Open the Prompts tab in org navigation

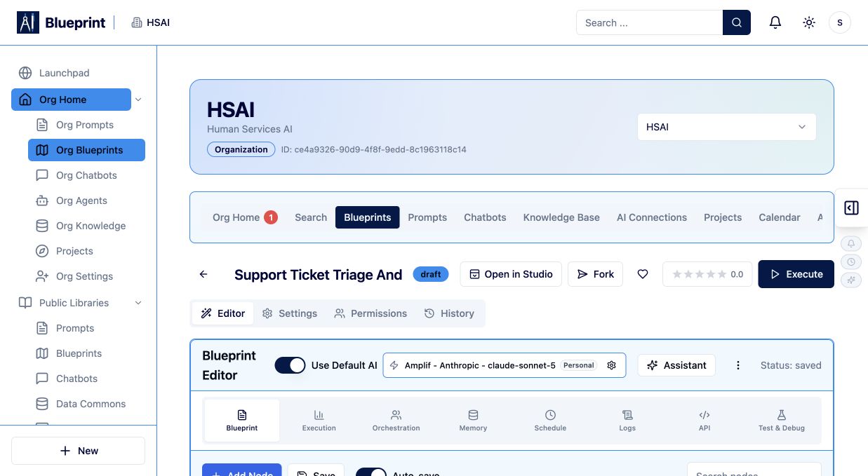pyautogui.click(x=427, y=217)
